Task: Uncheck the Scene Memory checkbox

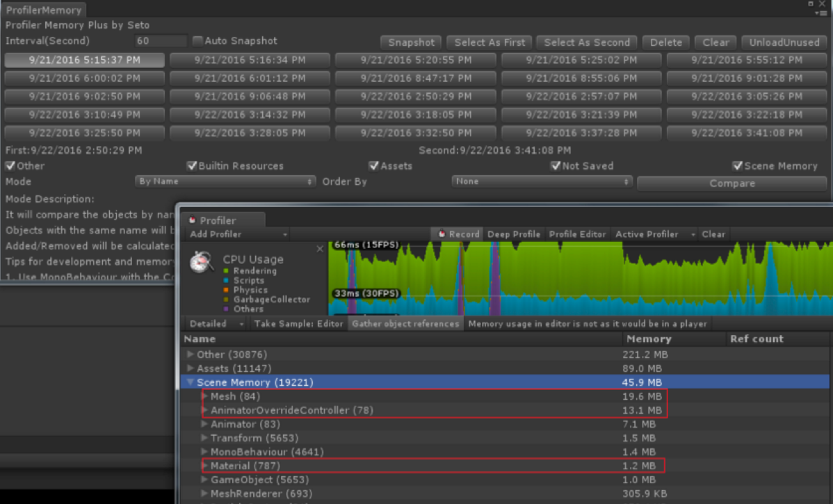Action: coord(738,166)
